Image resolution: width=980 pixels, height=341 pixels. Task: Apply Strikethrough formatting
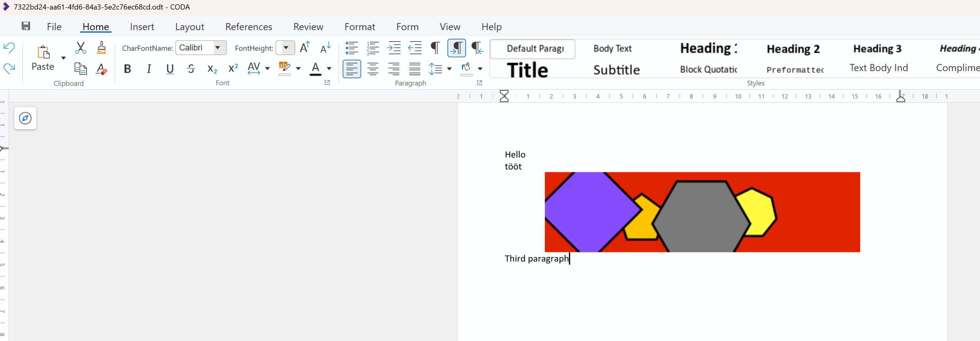pos(191,69)
